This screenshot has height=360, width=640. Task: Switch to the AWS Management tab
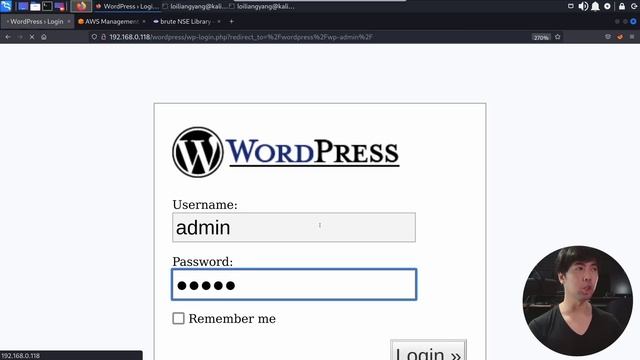coord(111,21)
